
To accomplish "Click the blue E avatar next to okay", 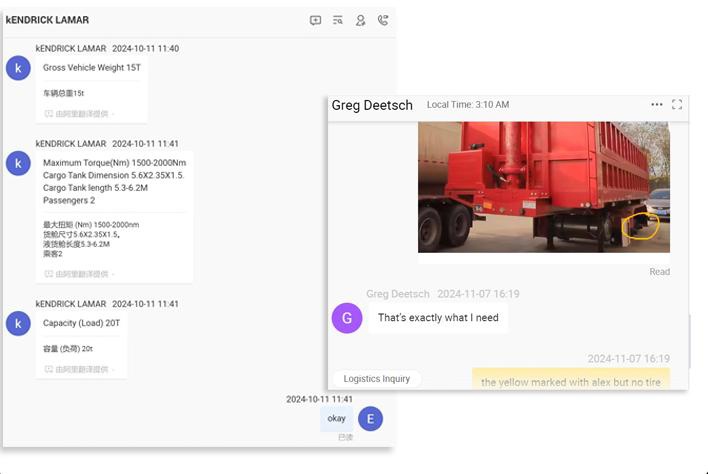I will pos(370,419).
